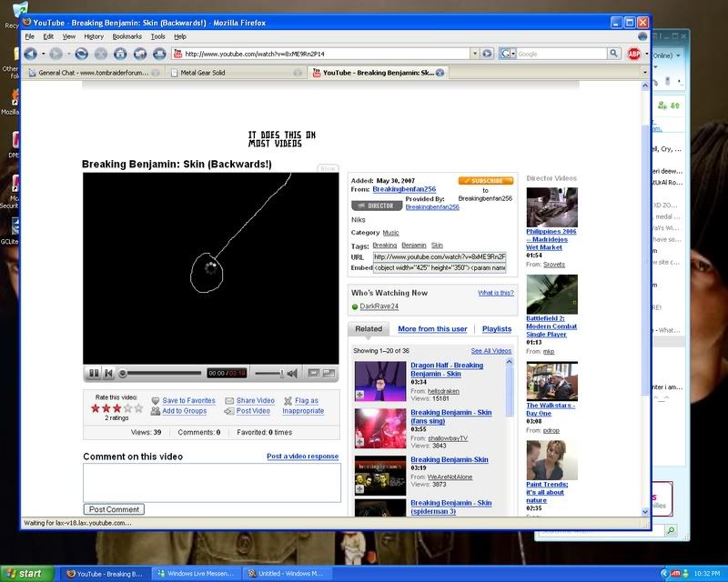The width and height of the screenshot is (728, 582).
Task: Add fans sing video to QuickList
Action: point(359,442)
